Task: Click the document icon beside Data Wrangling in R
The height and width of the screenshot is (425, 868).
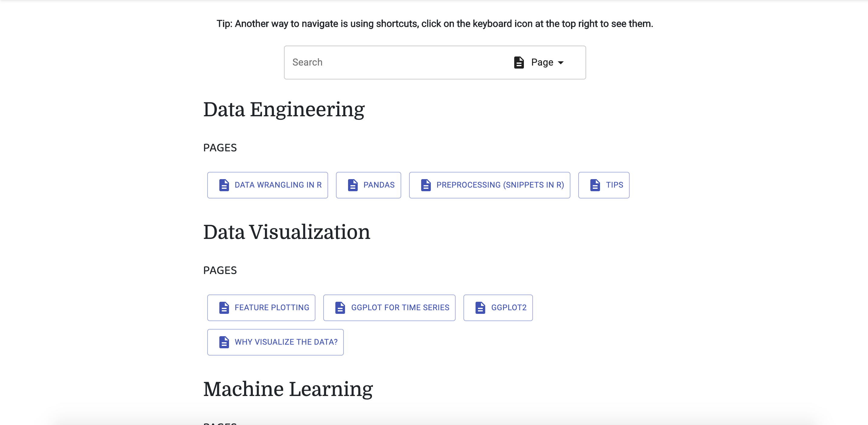Action: coord(224,185)
